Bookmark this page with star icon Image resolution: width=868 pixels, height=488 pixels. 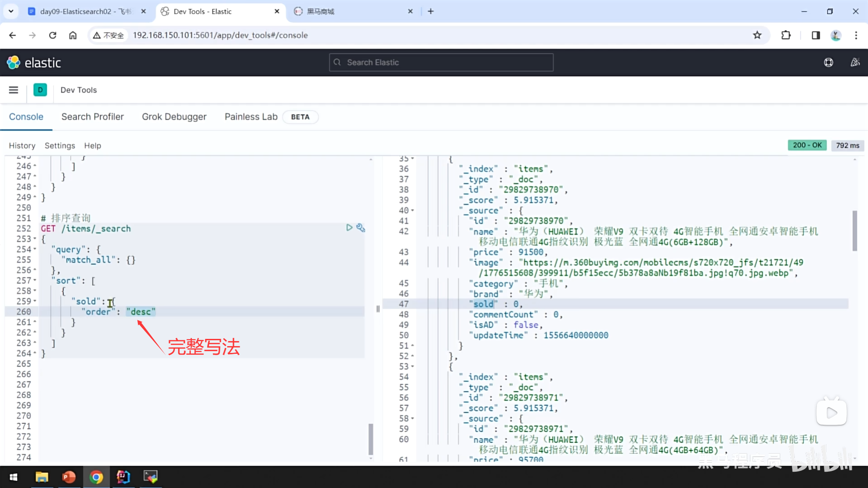click(757, 35)
